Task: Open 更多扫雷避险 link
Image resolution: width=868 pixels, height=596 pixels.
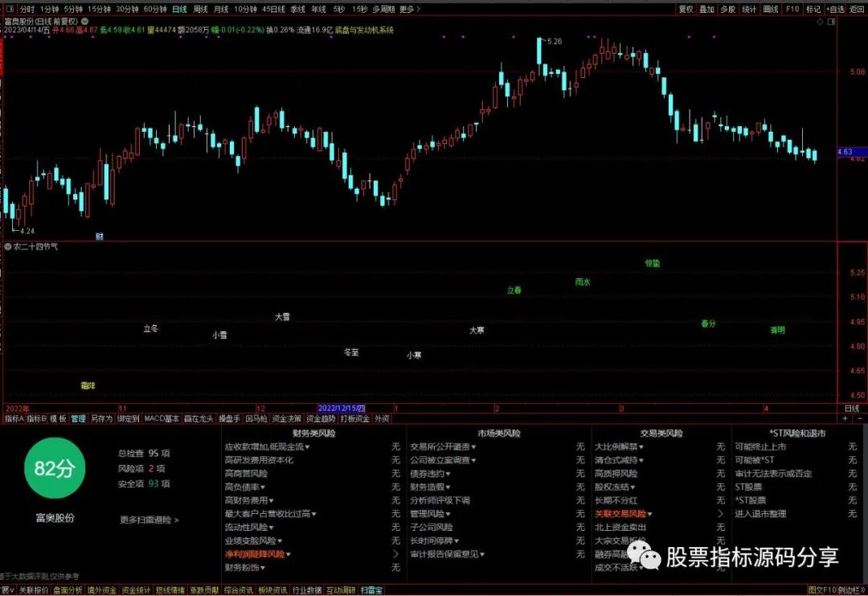Action: pyautogui.click(x=149, y=520)
